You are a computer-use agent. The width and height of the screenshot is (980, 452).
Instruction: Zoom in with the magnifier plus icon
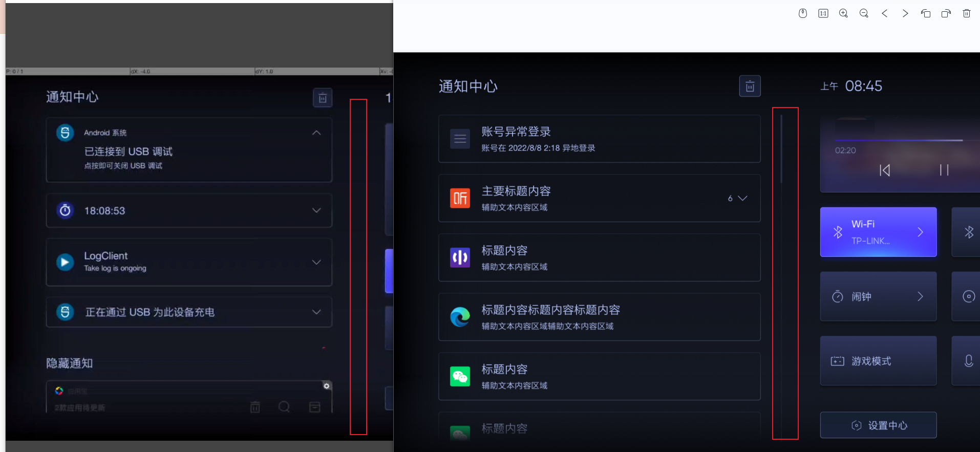[843, 13]
